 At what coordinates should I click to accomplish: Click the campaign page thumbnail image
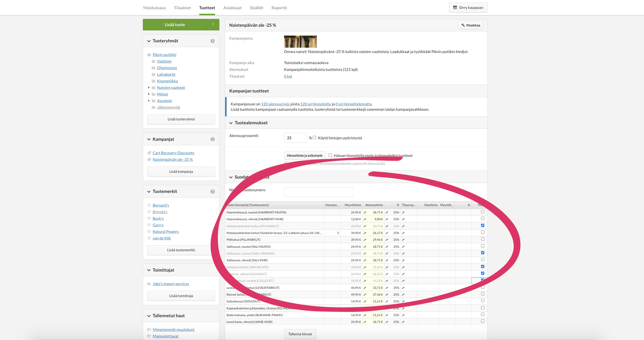tap(300, 41)
